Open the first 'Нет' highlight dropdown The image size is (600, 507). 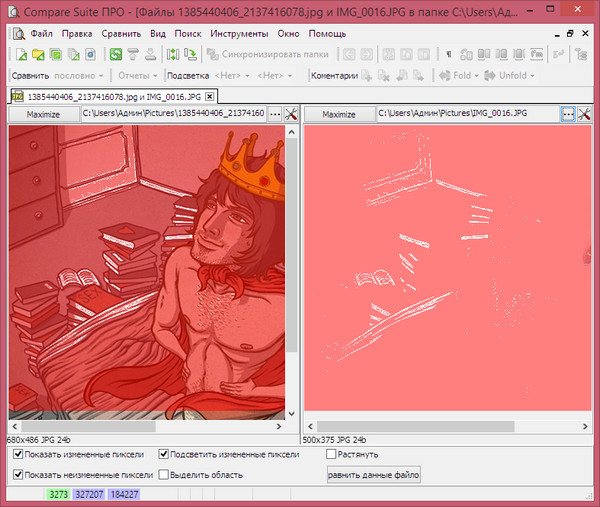pos(232,75)
